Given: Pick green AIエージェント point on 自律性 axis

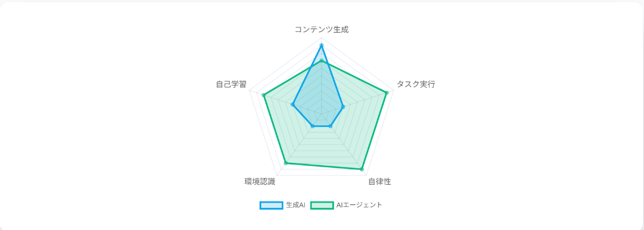Looking at the screenshot, I should point(362,169).
